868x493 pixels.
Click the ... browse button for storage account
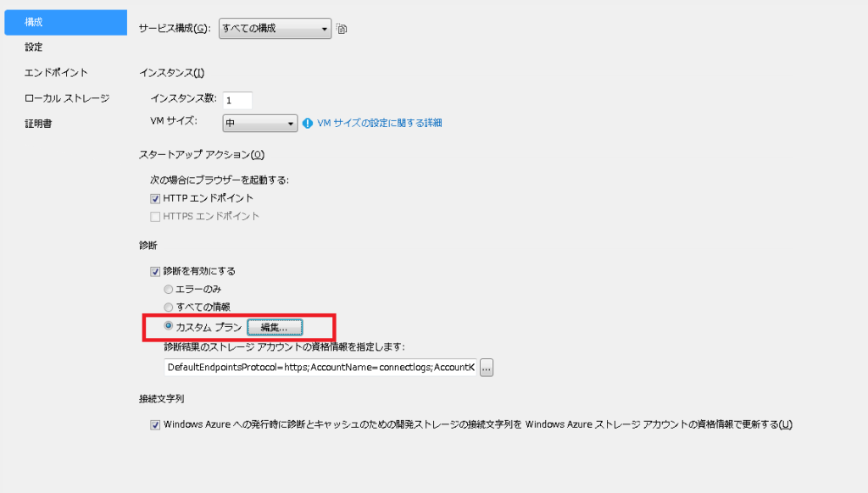486,368
